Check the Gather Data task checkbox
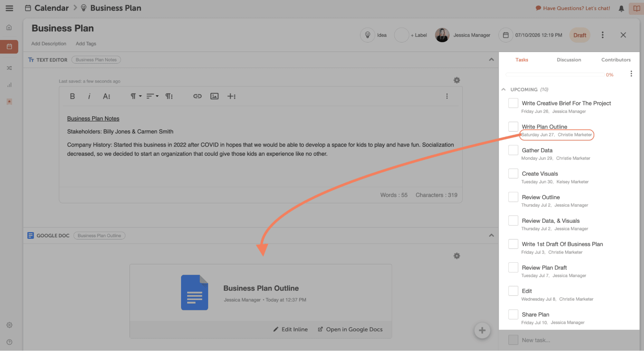 (513, 150)
